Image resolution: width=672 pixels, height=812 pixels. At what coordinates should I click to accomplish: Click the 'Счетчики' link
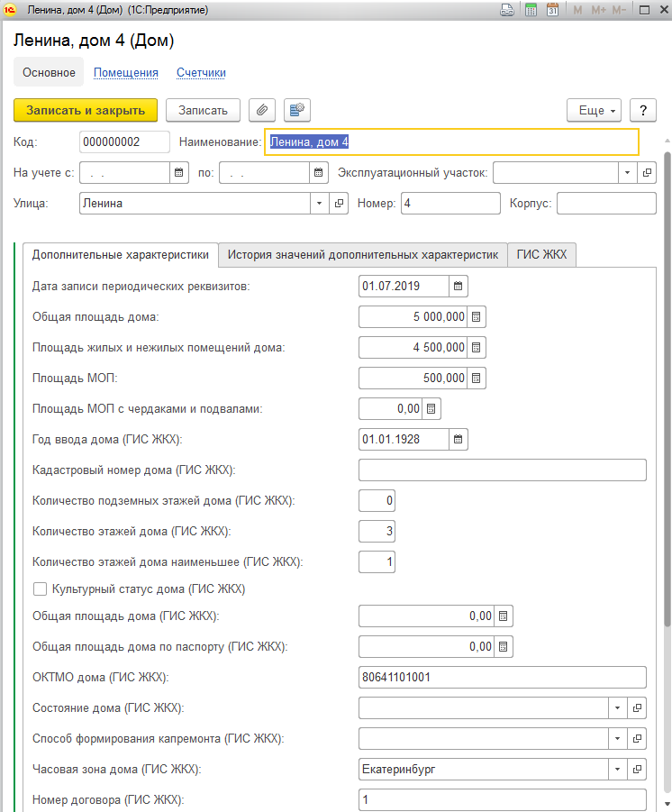[201, 72]
